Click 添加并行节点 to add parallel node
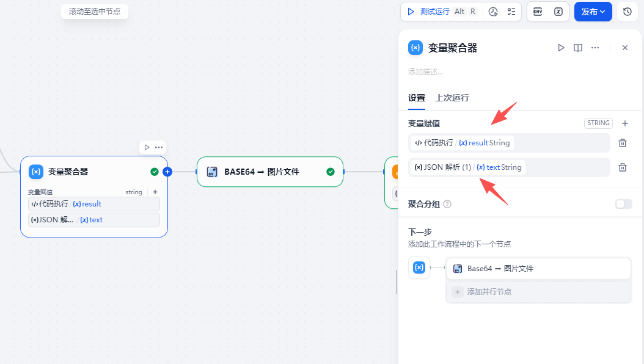The width and height of the screenshot is (644, 364). coord(538,292)
